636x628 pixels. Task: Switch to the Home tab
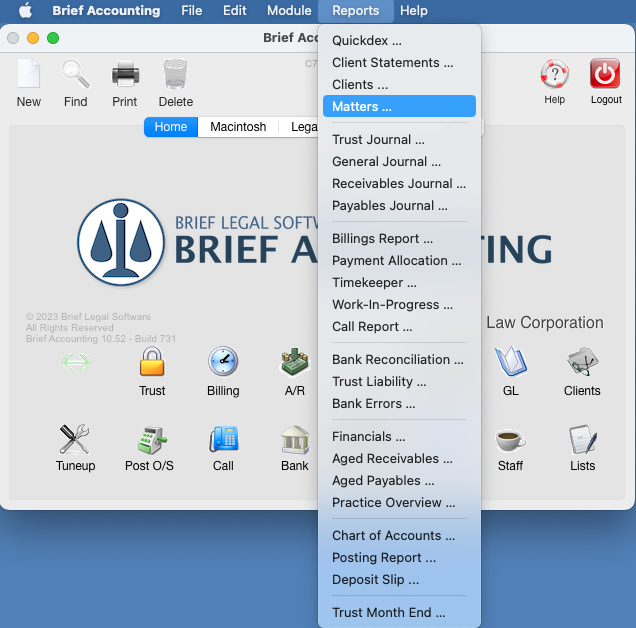pyautogui.click(x=171, y=127)
